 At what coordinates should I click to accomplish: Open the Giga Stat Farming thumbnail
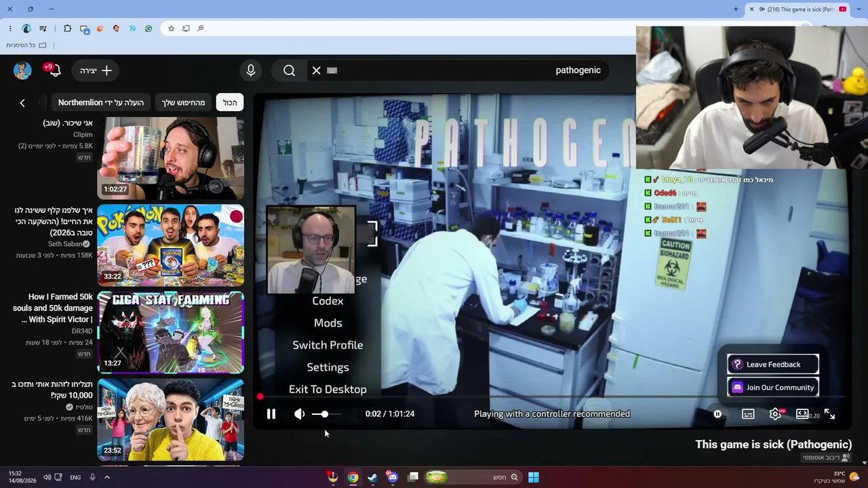point(170,332)
